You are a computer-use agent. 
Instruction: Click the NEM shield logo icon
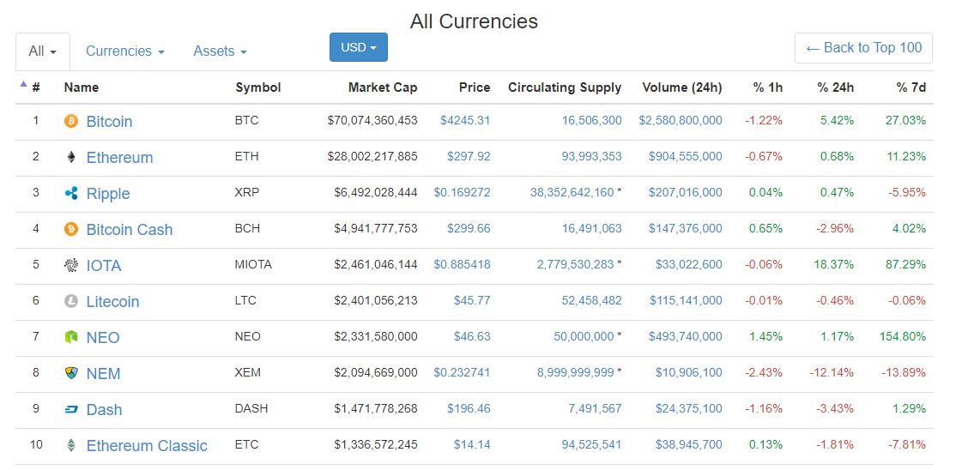(71, 373)
